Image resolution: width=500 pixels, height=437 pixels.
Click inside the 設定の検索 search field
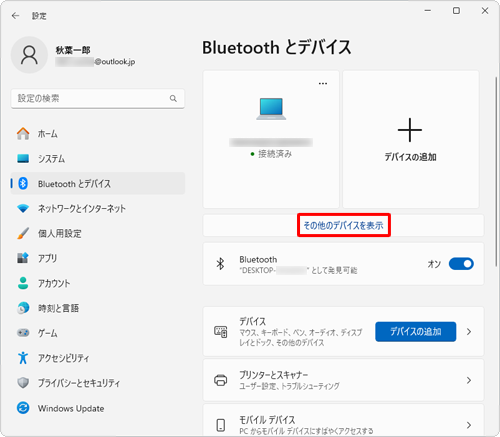(98, 98)
